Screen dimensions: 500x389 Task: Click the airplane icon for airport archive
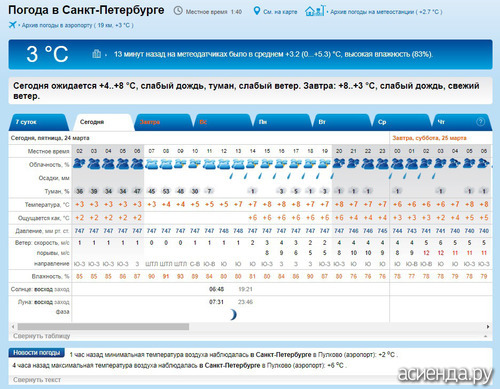click(x=12, y=25)
